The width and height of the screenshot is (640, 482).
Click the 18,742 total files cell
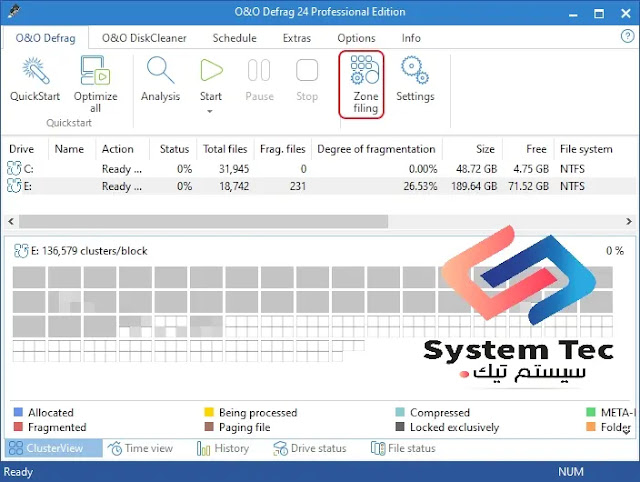(x=234, y=186)
